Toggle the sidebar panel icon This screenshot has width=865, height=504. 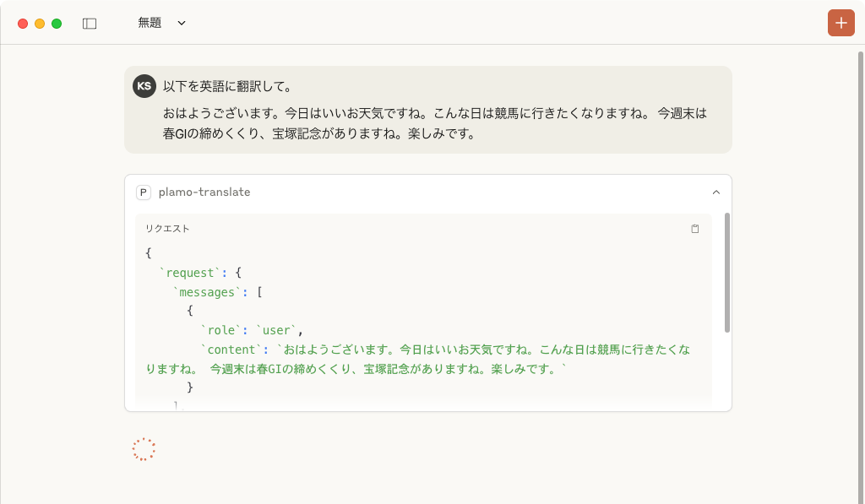90,24
